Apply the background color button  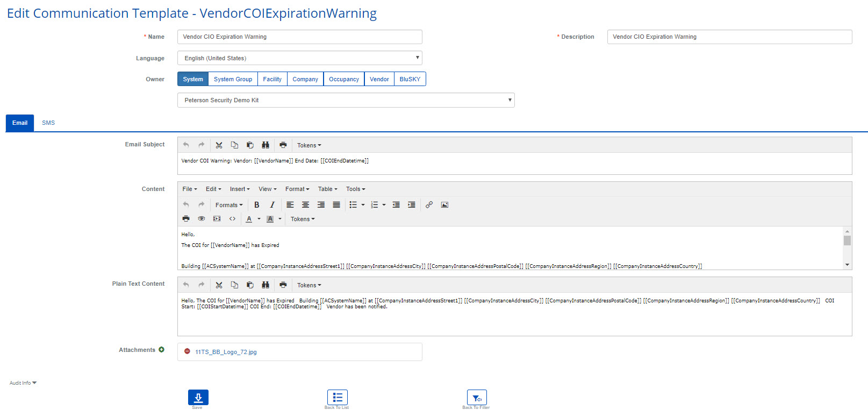coord(270,219)
